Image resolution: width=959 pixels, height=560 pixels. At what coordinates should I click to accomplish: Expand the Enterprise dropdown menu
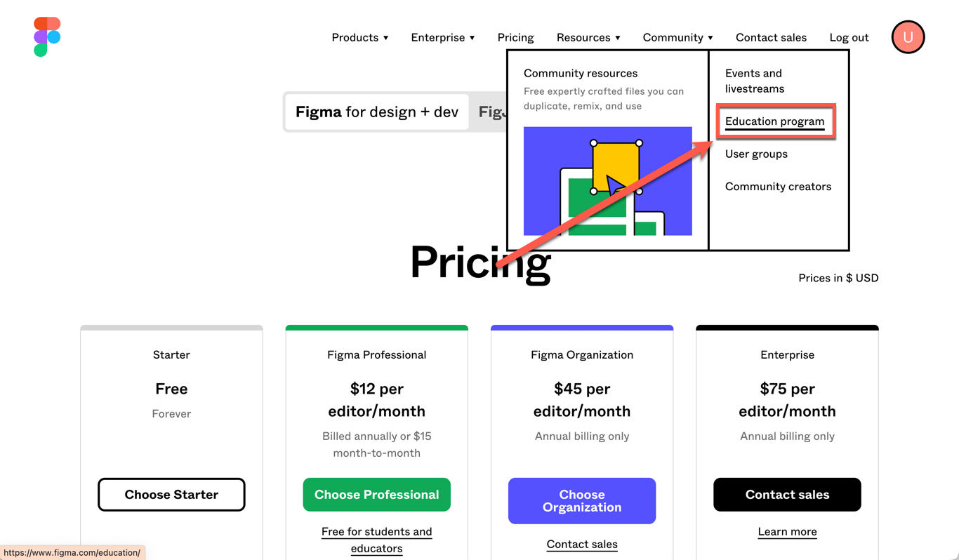[442, 38]
